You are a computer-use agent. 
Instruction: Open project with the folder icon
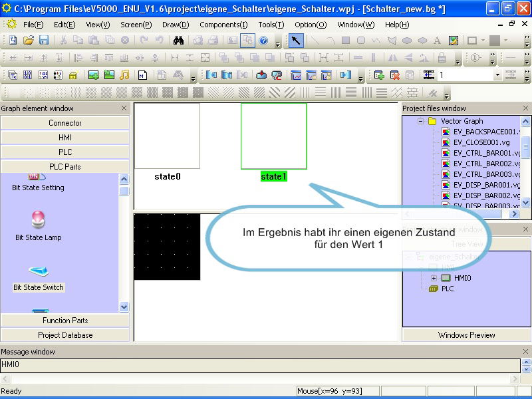click(29, 41)
